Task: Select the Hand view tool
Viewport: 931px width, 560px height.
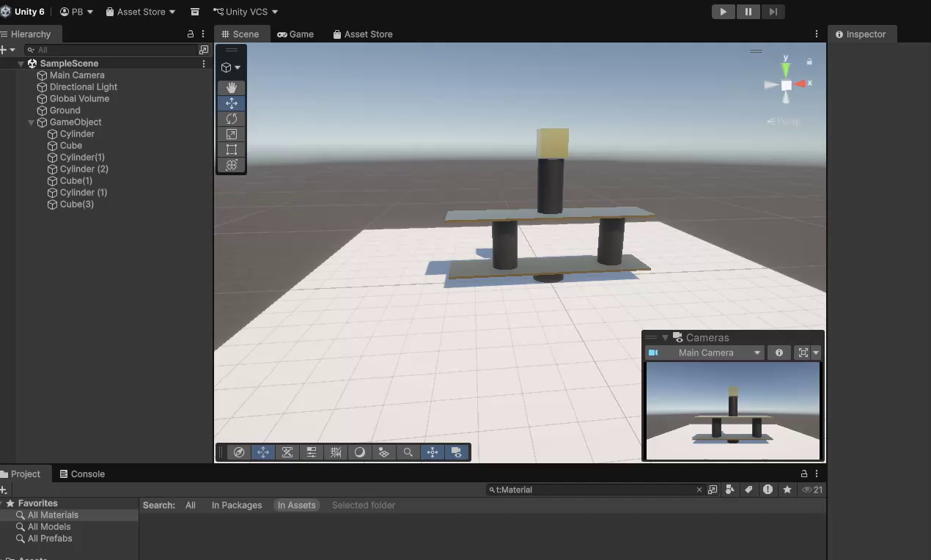Action: [231, 87]
